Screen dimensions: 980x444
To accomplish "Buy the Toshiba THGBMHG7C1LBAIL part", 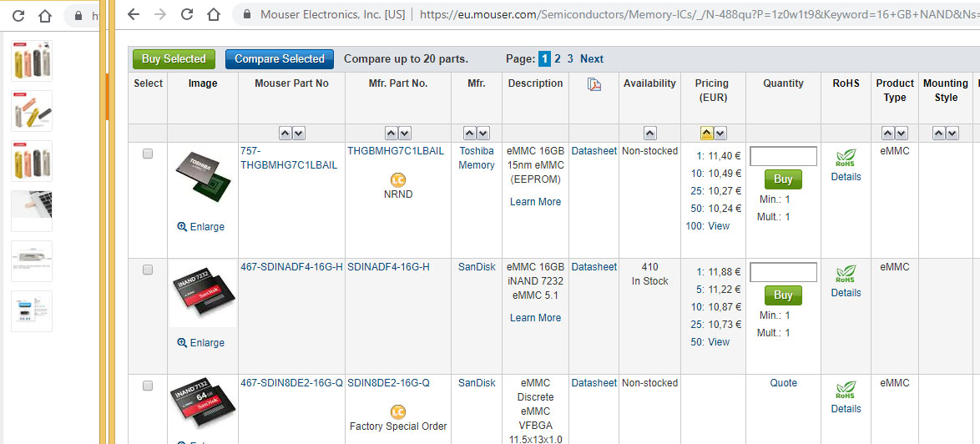I will [783, 179].
